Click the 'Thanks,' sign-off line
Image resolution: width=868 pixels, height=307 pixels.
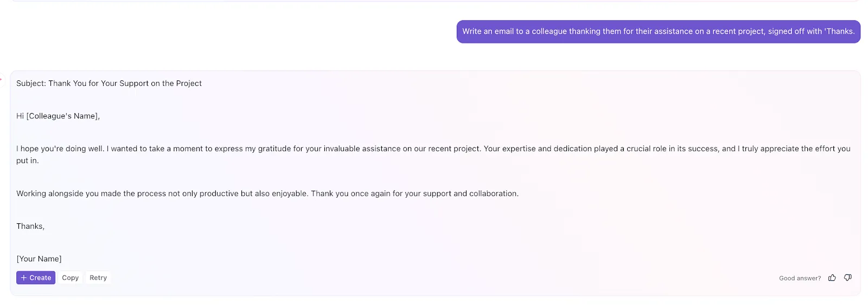tap(30, 226)
